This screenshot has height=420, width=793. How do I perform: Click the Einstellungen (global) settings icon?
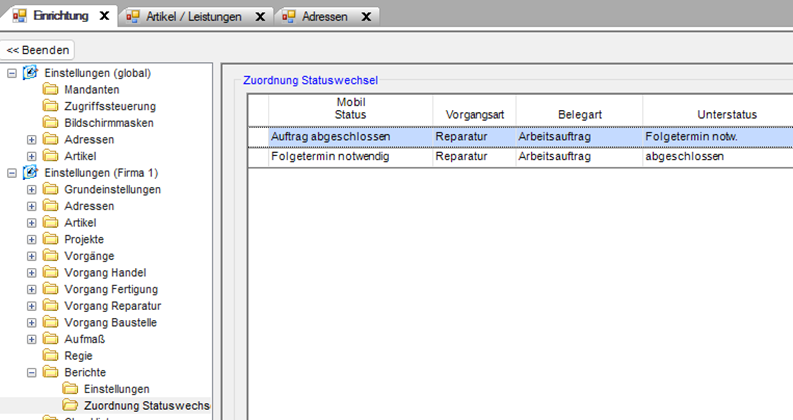click(30, 73)
